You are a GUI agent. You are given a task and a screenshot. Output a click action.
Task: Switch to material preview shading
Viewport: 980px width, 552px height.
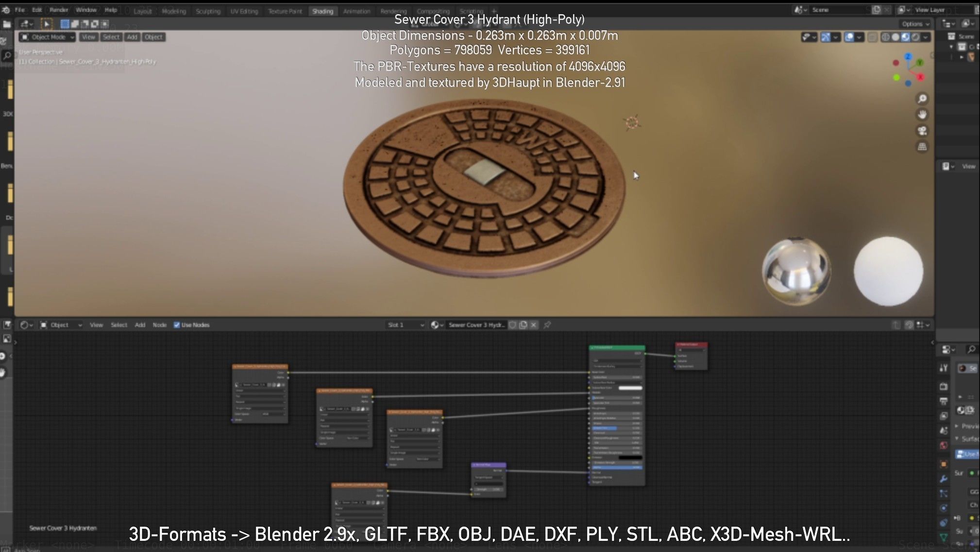(x=906, y=37)
